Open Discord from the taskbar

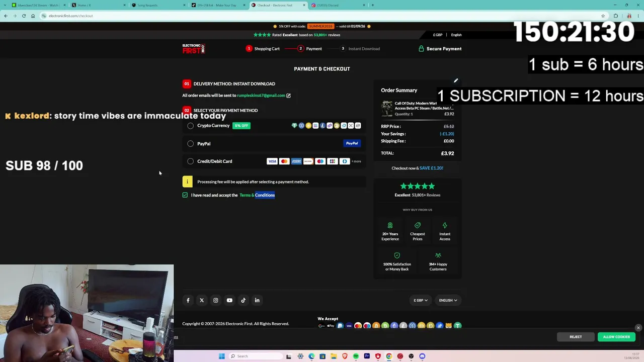pyautogui.click(x=422, y=356)
